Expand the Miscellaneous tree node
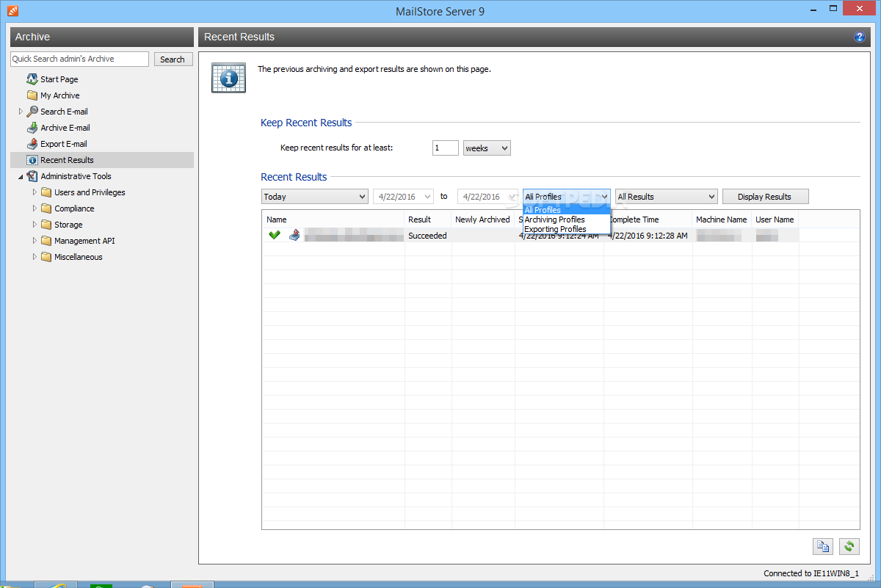Viewport: 881px width, 588px height. tap(35, 257)
